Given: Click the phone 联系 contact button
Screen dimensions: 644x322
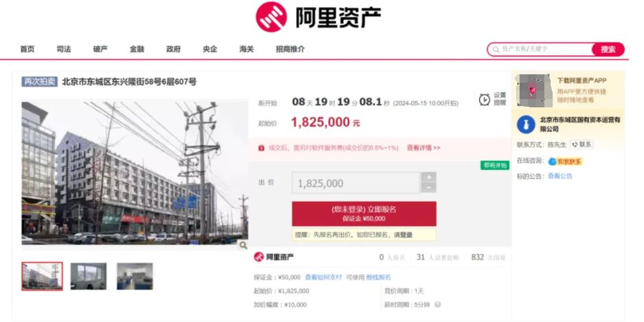Looking at the screenshot, I should point(581,144).
